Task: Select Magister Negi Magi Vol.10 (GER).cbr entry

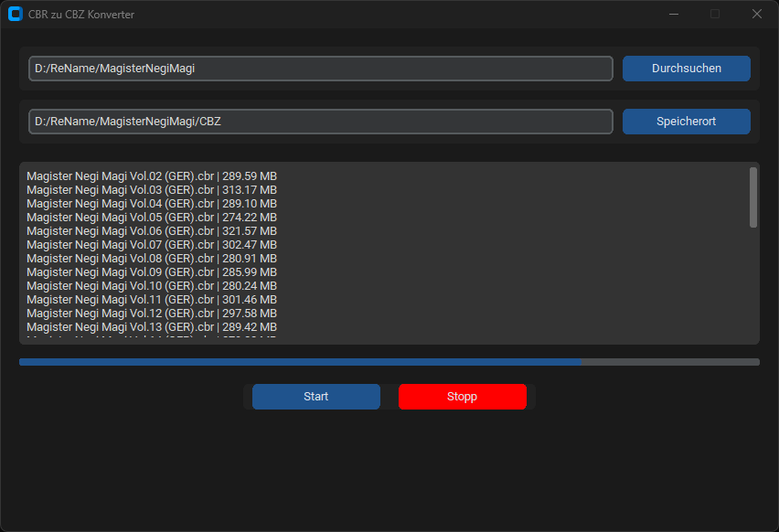Action: tap(152, 286)
